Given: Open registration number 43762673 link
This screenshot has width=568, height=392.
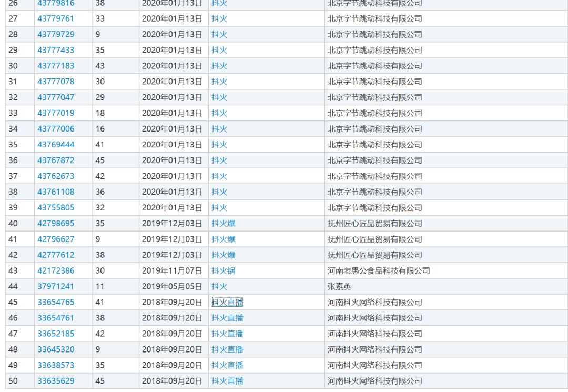Looking at the screenshot, I should pyautogui.click(x=56, y=176).
